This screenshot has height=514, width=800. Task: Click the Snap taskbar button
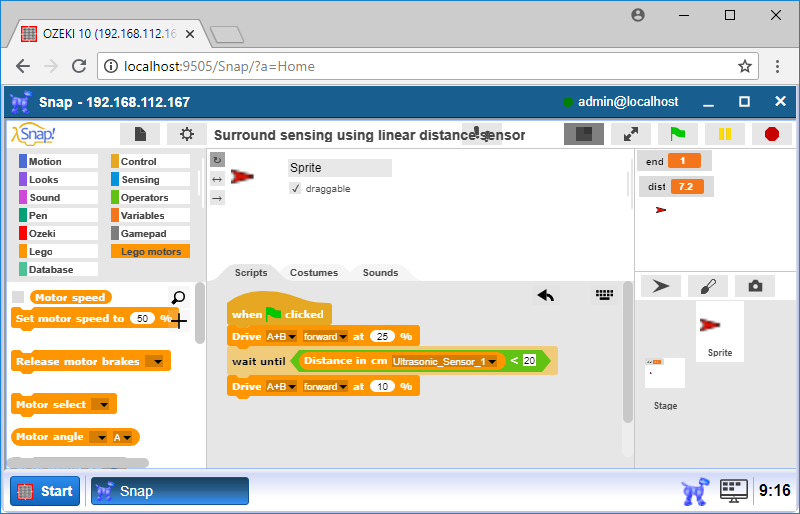[170, 491]
